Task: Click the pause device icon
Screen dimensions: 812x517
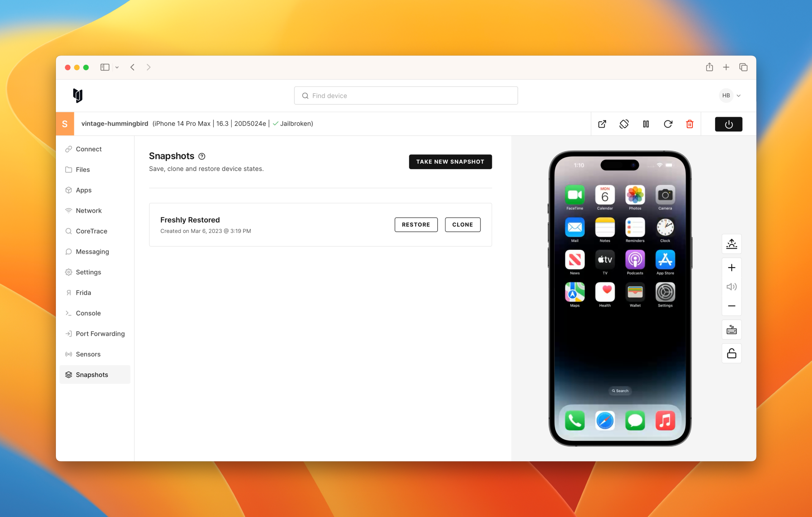Action: 646,124
